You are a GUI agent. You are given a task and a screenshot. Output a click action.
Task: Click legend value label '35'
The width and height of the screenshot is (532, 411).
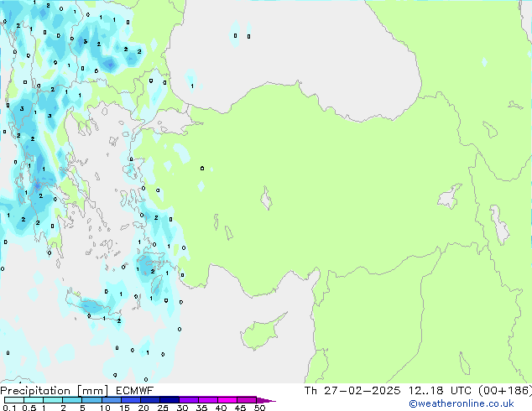[x=201, y=408]
